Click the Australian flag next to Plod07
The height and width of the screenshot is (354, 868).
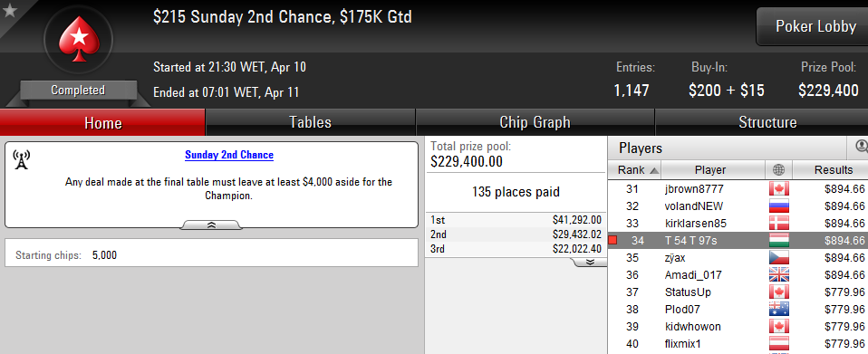pos(779,310)
